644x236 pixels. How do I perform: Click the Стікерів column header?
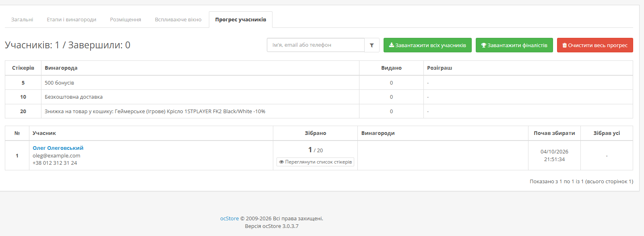[x=23, y=68]
